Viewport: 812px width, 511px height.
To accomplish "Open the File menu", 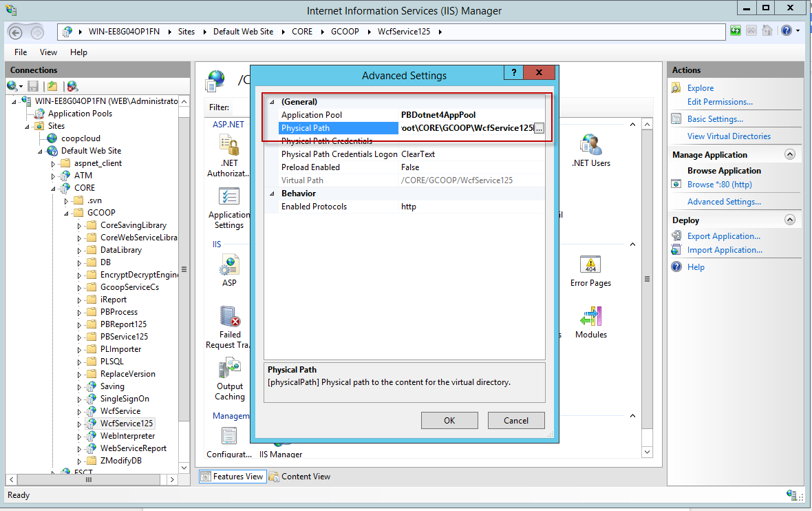I will click(x=21, y=52).
